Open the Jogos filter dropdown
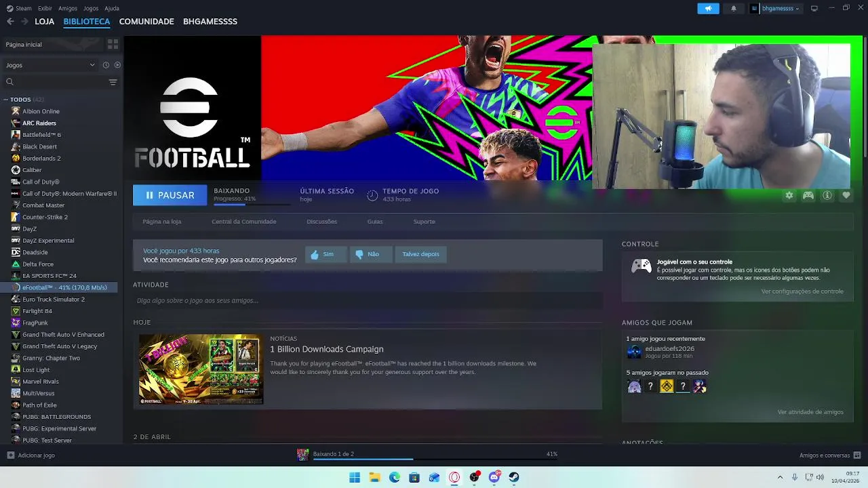The width and height of the screenshot is (868, 488). click(51, 65)
